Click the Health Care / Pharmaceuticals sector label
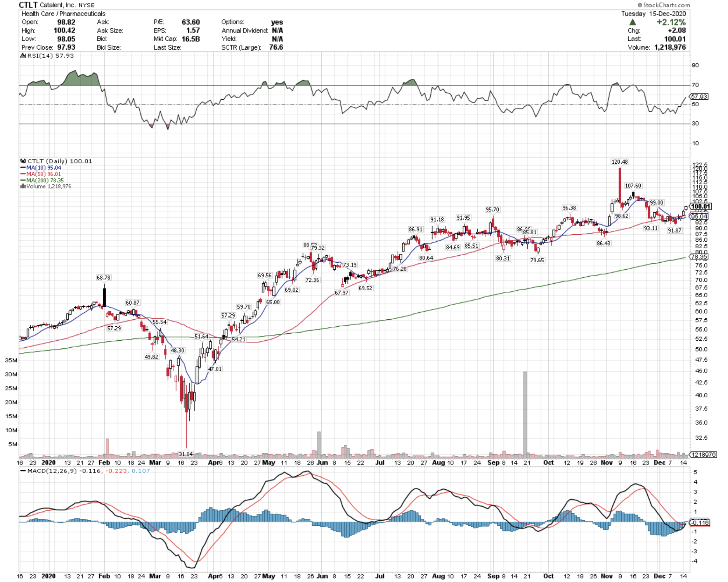728x582 pixels. point(63,14)
